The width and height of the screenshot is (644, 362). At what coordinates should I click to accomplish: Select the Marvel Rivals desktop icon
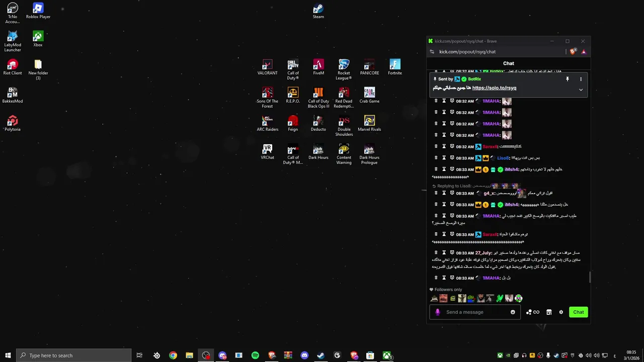[x=369, y=124]
